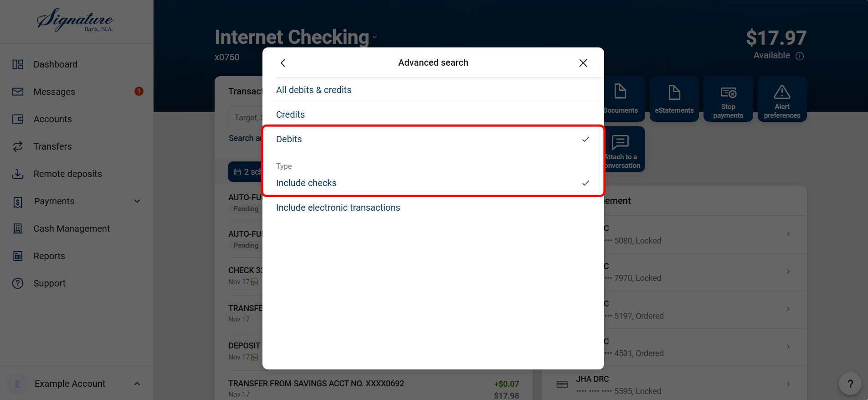
Task: Open Alert preferences
Action: click(x=782, y=99)
